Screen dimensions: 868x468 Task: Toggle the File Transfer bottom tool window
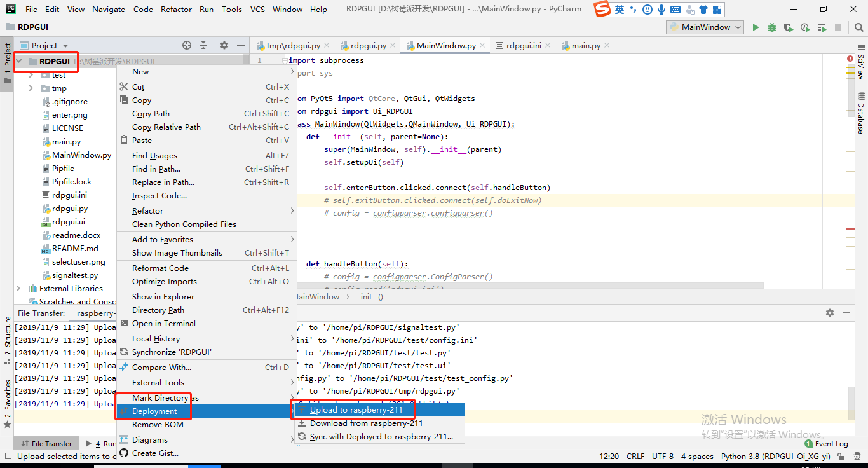pyautogui.click(x=47, y=443)
